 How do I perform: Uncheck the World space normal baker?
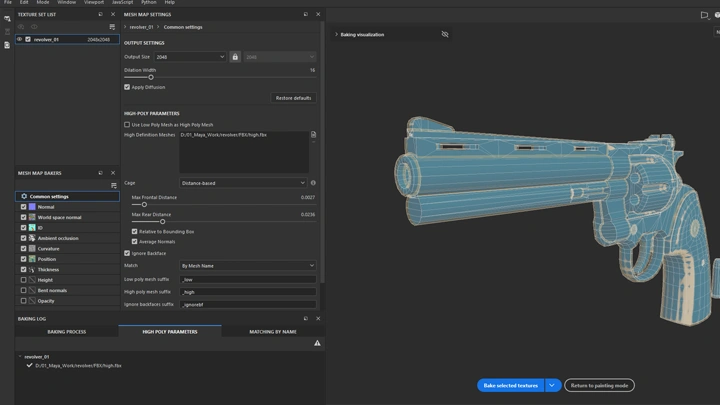click(23, 217)
